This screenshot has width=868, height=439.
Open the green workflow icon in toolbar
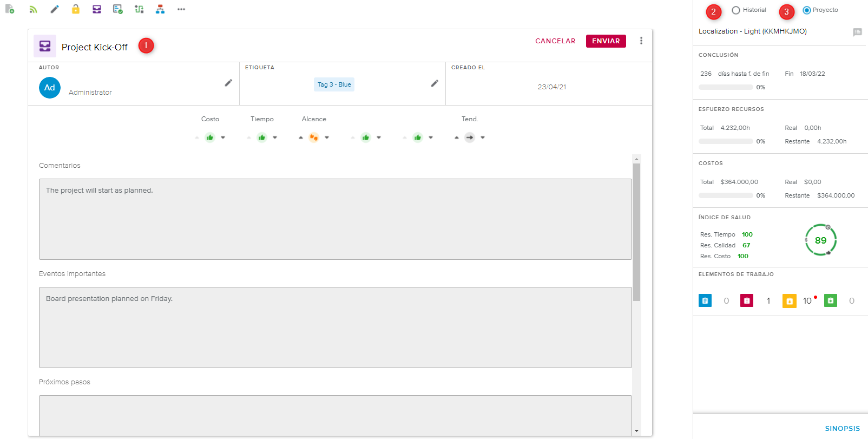[139, 9]
